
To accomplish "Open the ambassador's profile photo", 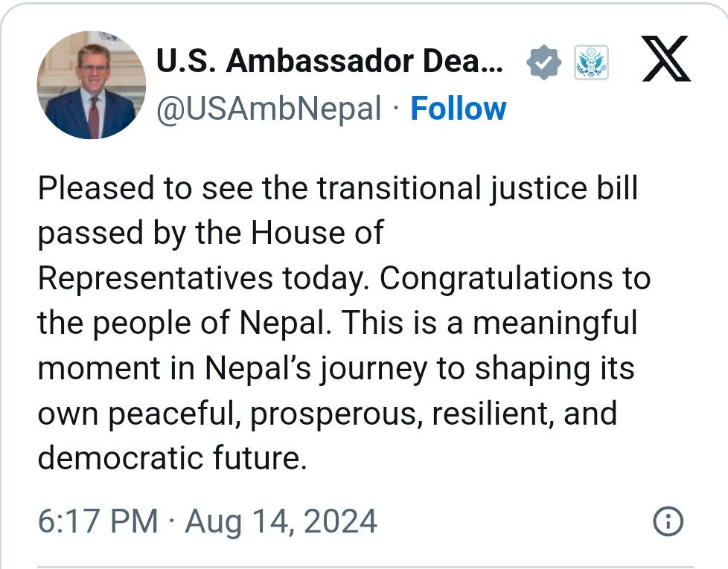I will tap(92, 86).
